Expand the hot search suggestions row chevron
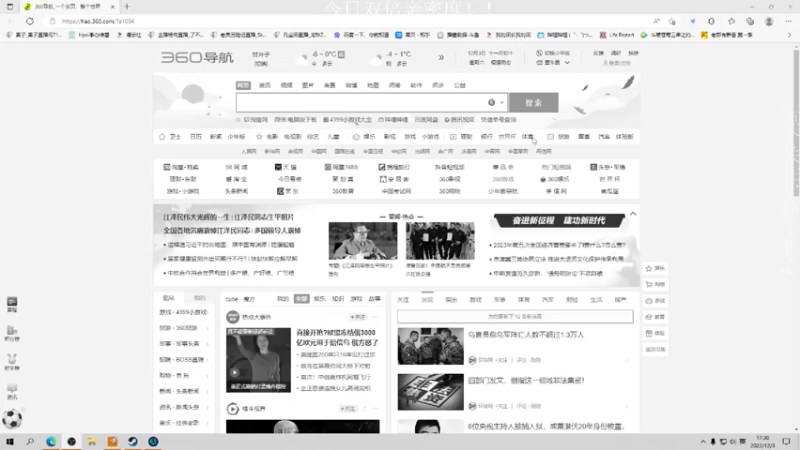 tap(555, 120)
